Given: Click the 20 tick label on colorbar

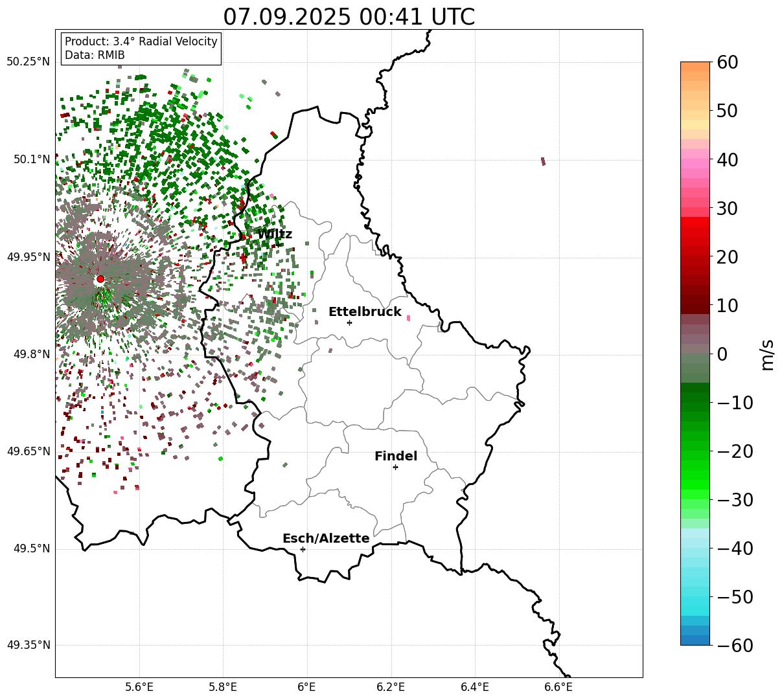Looking at the screenshot, I should [728, 257].
